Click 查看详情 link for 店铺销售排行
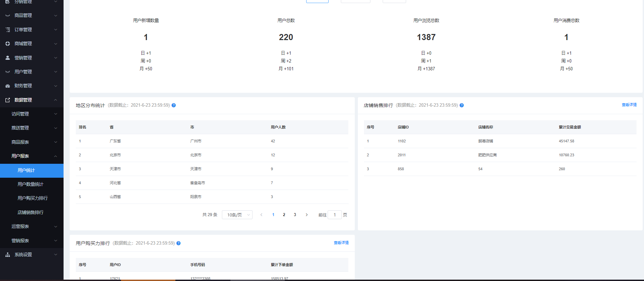This screenshot has height=281, width=644. click(629, 105)
